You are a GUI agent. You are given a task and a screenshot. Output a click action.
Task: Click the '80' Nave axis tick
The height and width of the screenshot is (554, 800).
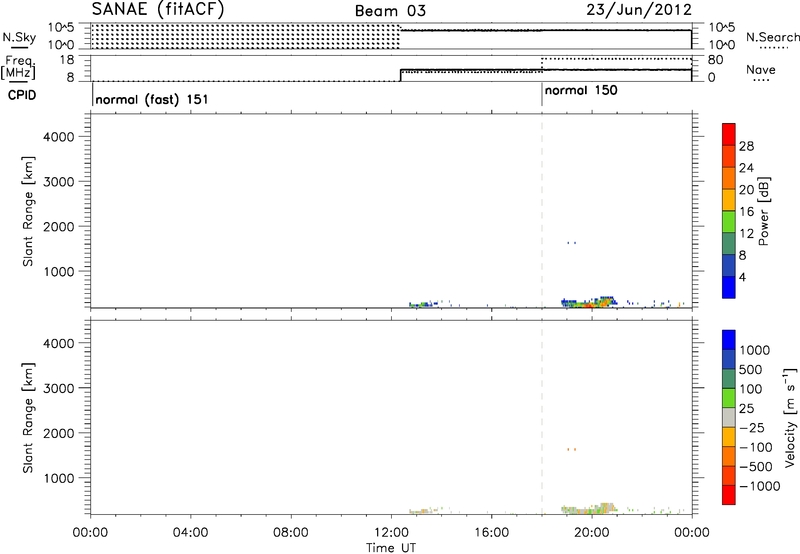coord(715,60)
